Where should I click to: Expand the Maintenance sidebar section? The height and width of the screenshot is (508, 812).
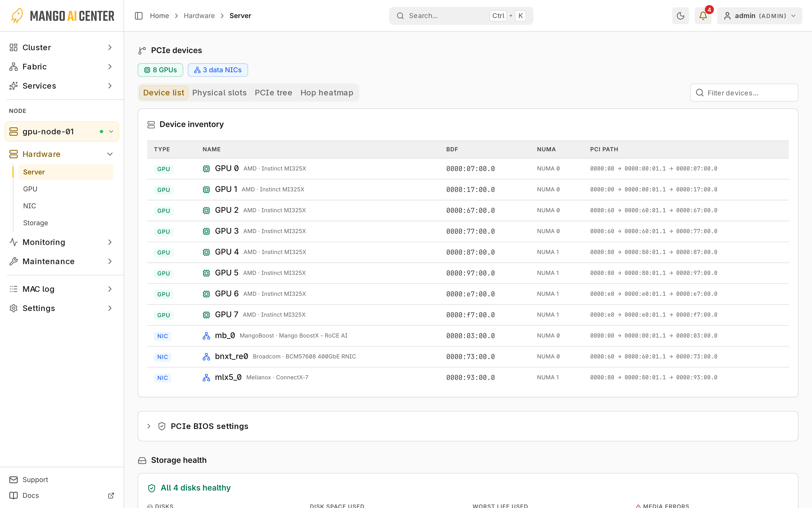click(x=62, y=261)
